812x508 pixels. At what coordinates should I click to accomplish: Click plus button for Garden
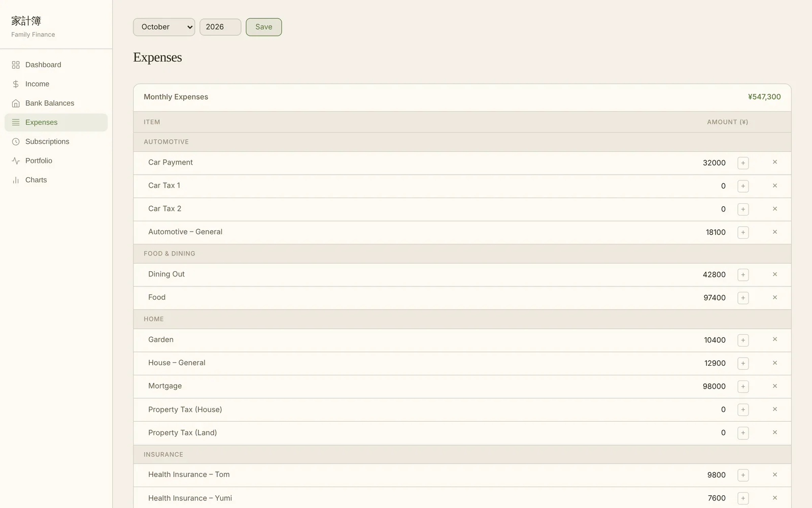pyautogui.click(x=743, y=340)
